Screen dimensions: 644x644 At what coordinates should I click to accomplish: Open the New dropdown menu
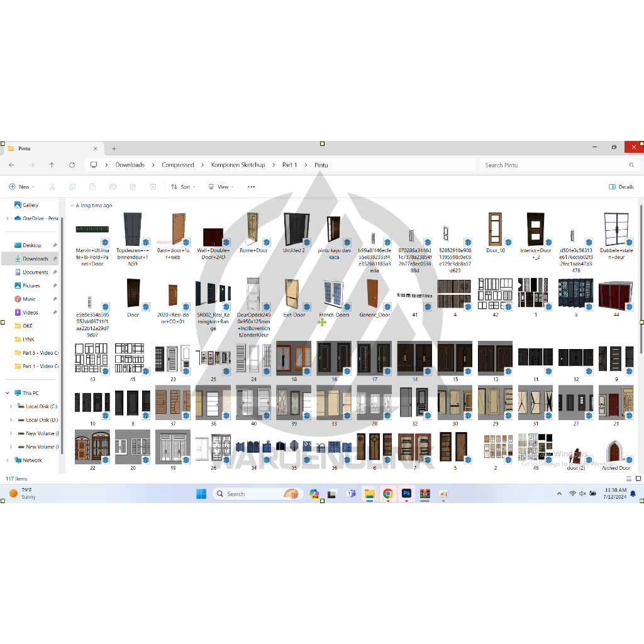[22, 187]
